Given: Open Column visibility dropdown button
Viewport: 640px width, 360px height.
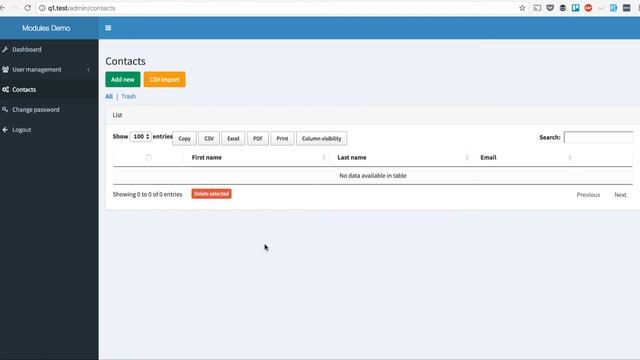Looking at the screenshot, I should click(x=322, y=138).
